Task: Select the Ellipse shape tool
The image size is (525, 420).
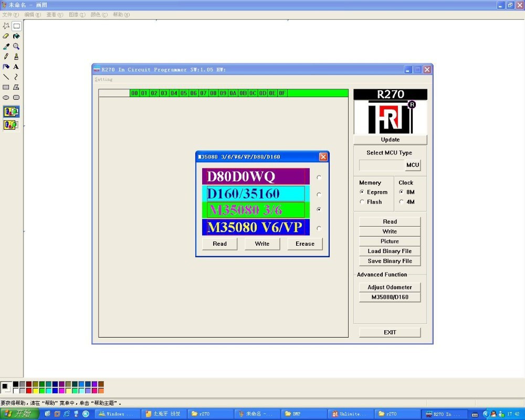Action: click(x=6, y=98)
